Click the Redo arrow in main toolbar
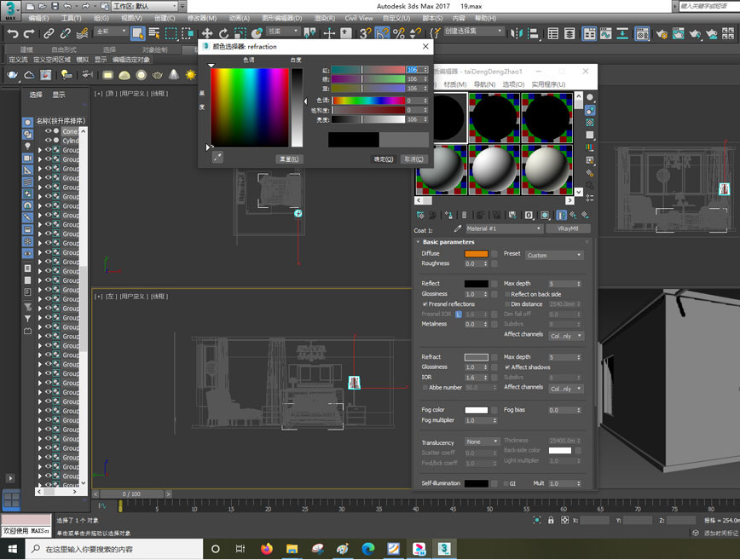The image size is (740, 560). [x=29, y=33]
